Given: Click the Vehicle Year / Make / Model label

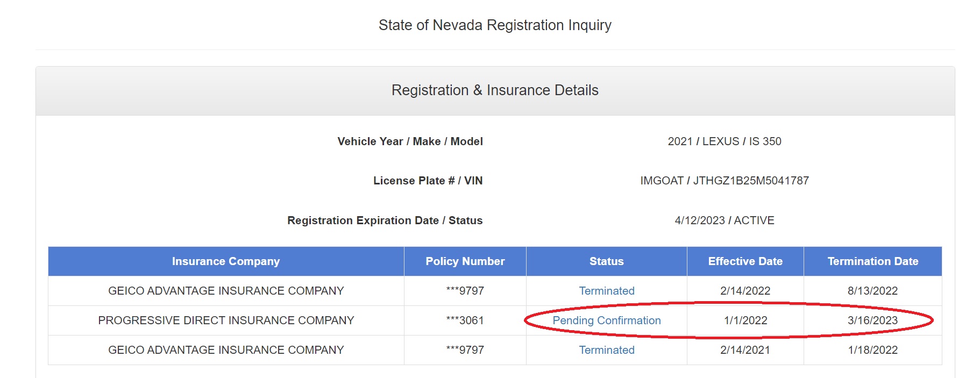Looking at the screenshot, I should [x=410, y=141].
